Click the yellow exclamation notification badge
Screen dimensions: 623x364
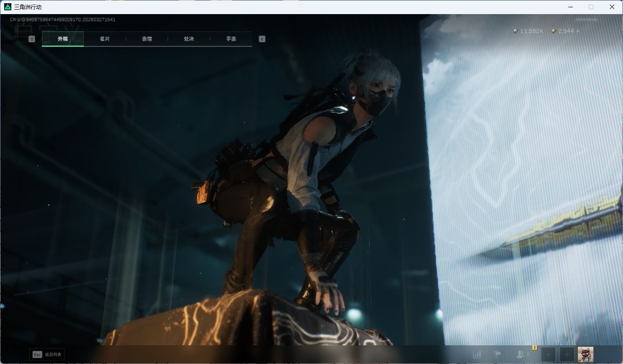click(535, 348)
